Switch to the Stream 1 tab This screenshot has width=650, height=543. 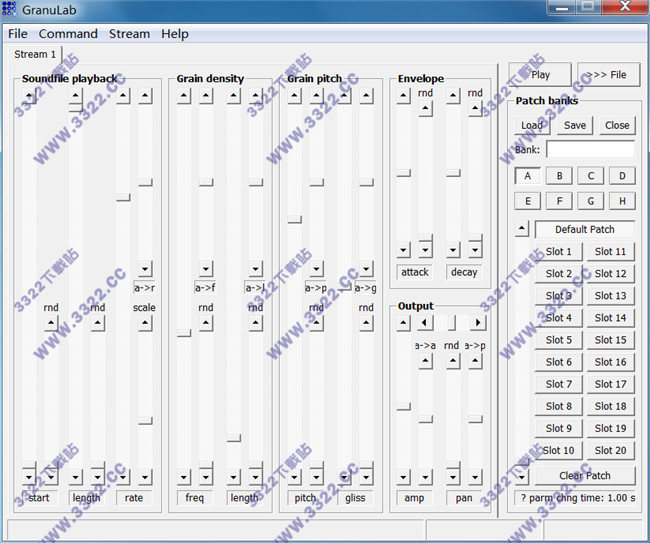[35, 54]
